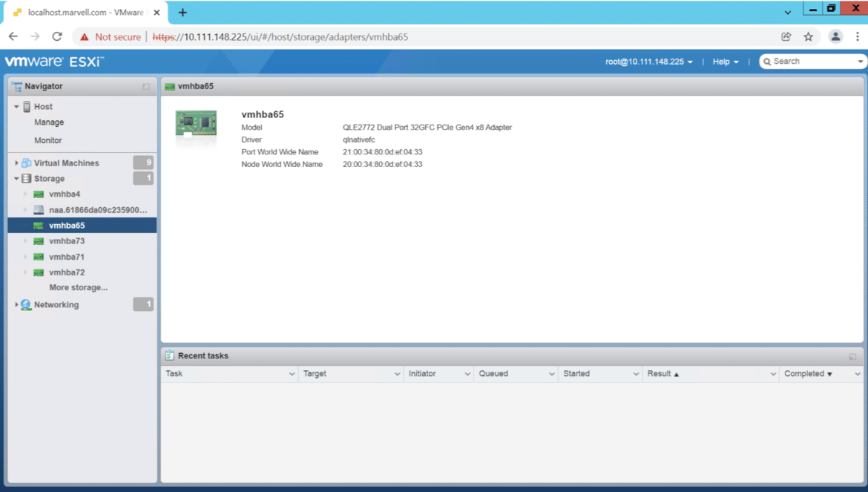Screen dimensions: 868x492
Task: Open the More storage... link
Action: 79,288
